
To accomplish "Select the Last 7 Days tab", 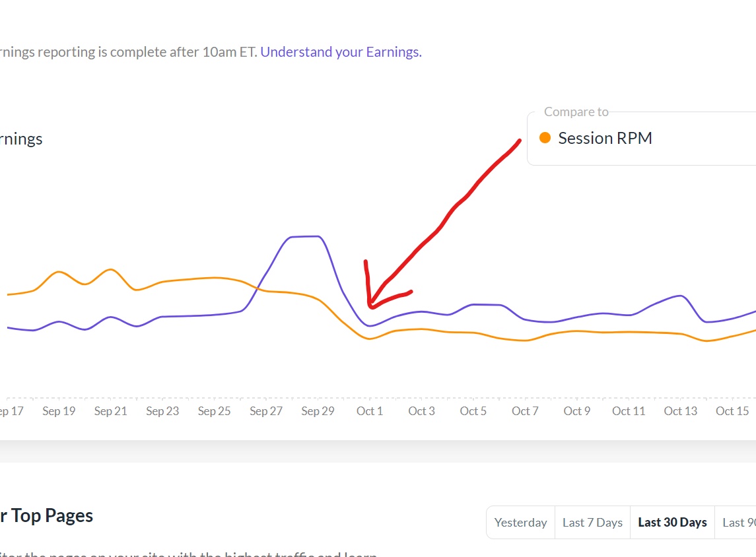I will (592, 523).
